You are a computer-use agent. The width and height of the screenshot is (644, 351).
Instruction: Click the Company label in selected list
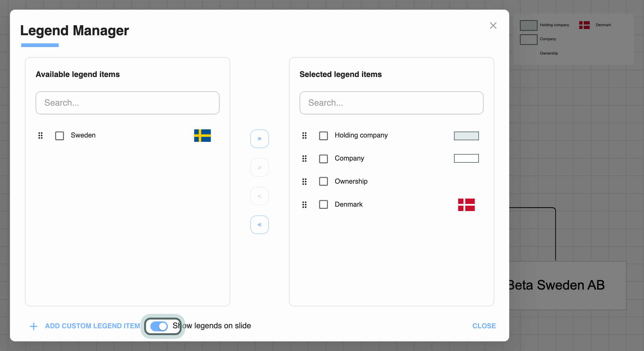[349, 158]
